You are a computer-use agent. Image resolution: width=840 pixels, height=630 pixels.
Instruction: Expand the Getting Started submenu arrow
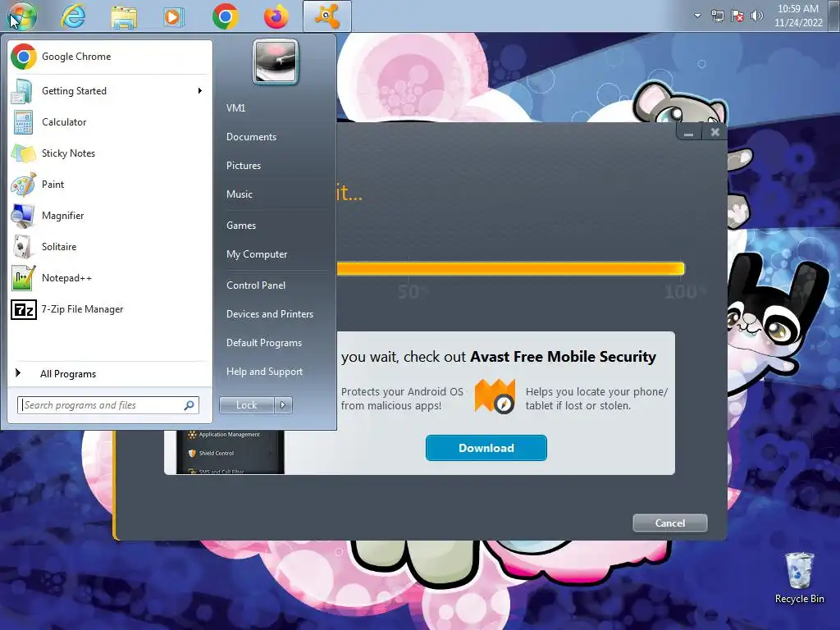(x=200, y=91)
